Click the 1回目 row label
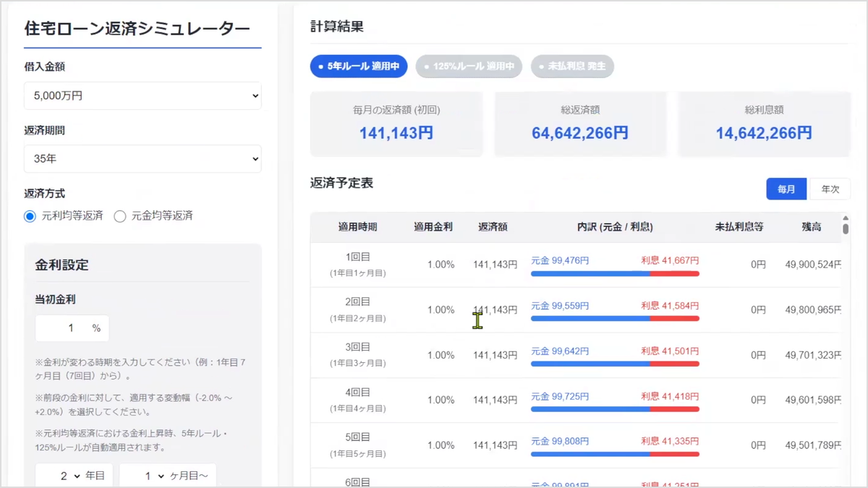This screenshot has height=488, width=868. pyautogui.click(x=358, y=257)
